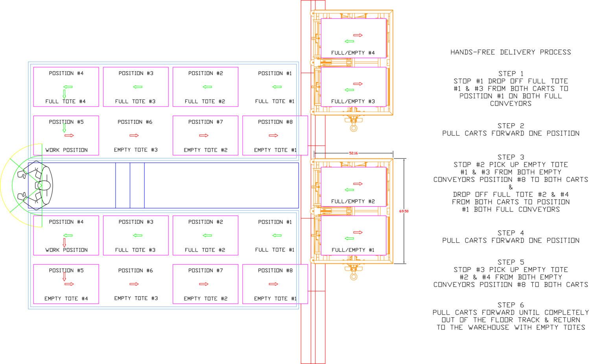The width and height of the screenshot is (590, 364).
Task: Click the EMPTY TOTE #4 label
Action: pyautogui.click(x=66, y=299)
